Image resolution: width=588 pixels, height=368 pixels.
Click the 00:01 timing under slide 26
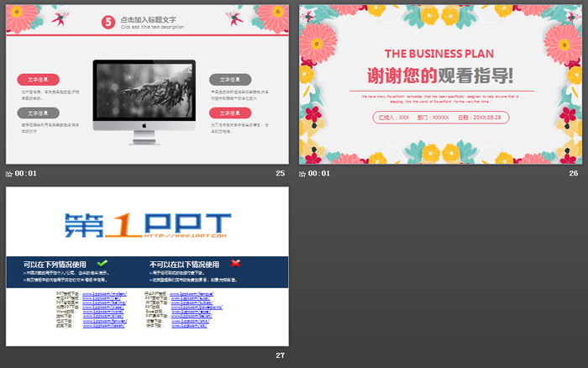pyautogui.click(x=319, y=174)
